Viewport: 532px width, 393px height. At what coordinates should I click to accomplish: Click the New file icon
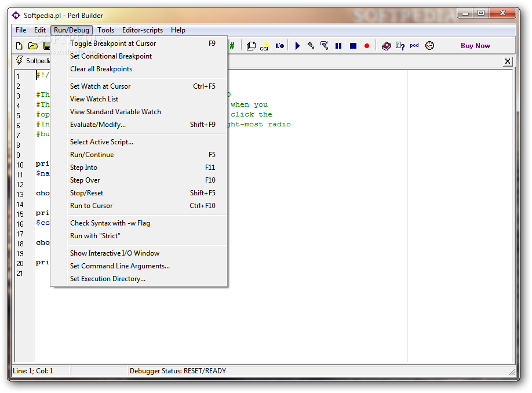(x=19, y=46)
